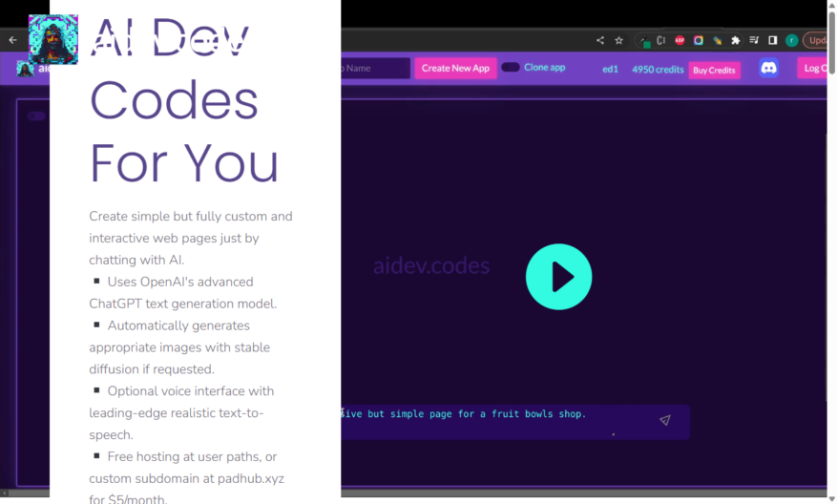Click the 'Uses OpenAI's advanced' bullet text
The height and width of the screenshot is (504, 837).
(x=180, y=282)
